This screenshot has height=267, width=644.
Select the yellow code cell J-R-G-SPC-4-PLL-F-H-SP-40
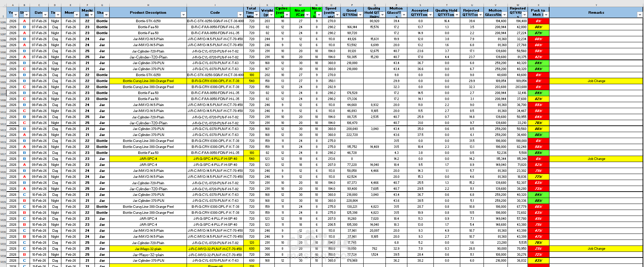(x=215, y=159)
